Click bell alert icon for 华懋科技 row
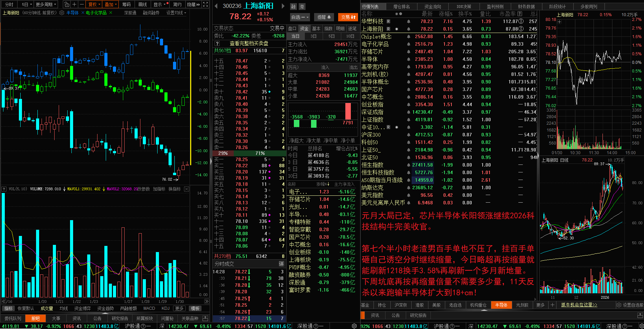Image resolution: width=644 pixels, height=329 pixels. (x=409, y=21)
